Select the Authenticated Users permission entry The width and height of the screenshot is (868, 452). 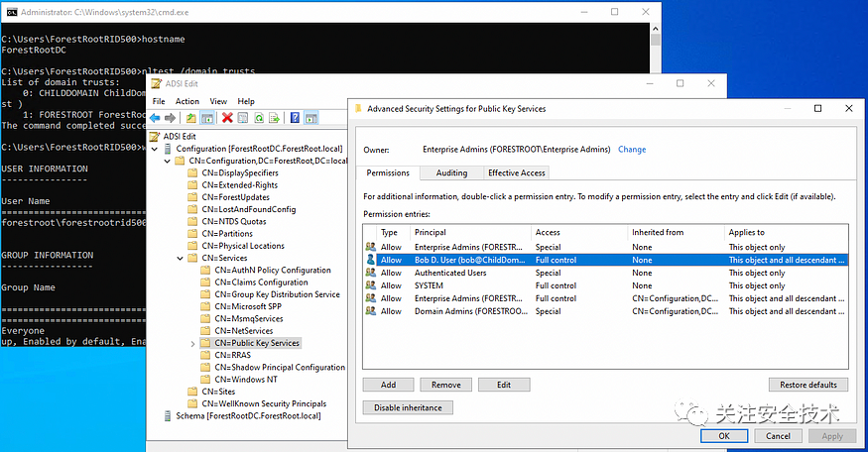pos(605,273)
